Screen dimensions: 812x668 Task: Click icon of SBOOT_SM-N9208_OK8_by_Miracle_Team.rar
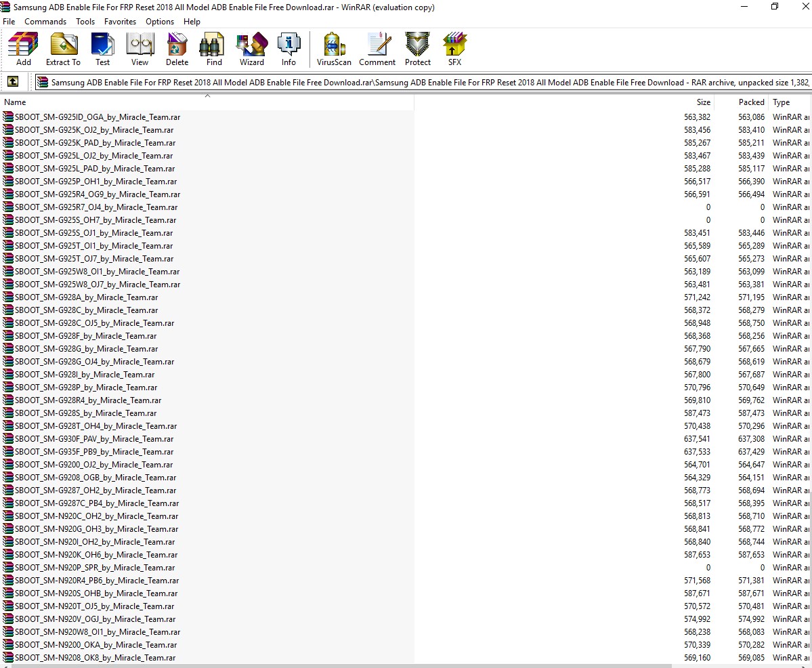[x=8, y=658]
